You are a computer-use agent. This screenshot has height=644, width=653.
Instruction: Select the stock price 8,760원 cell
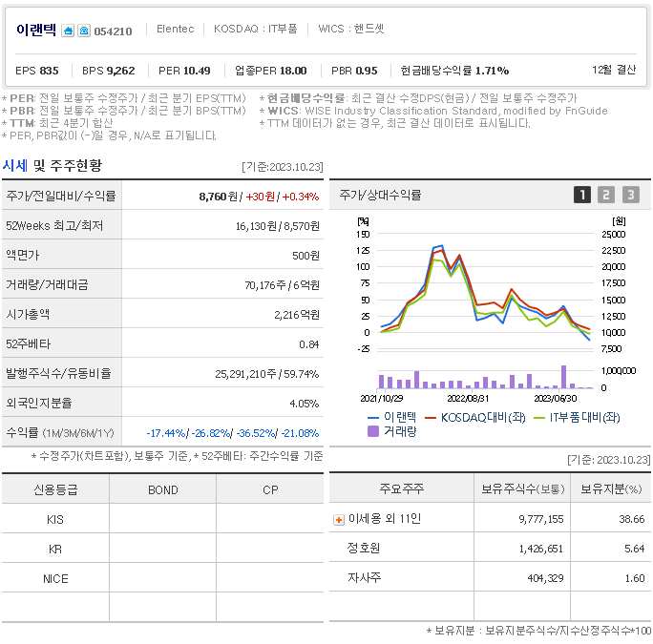[220, 197]
